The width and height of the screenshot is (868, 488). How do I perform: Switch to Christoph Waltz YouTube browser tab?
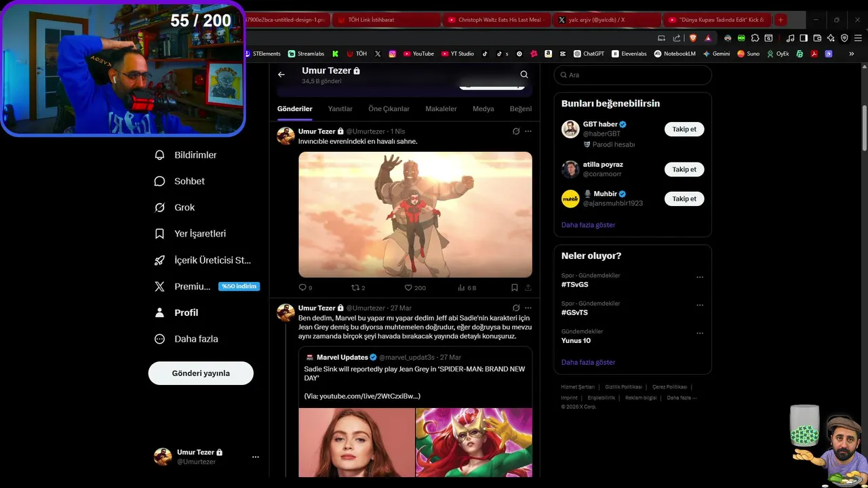[496, 20]
